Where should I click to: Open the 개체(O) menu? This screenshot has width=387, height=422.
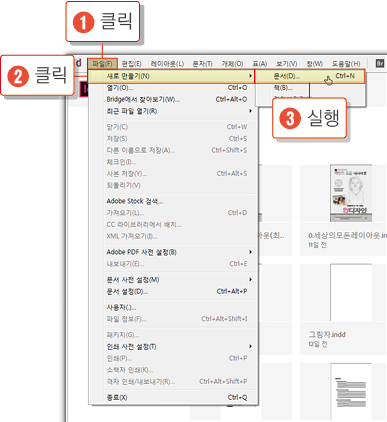click(232, 63)
